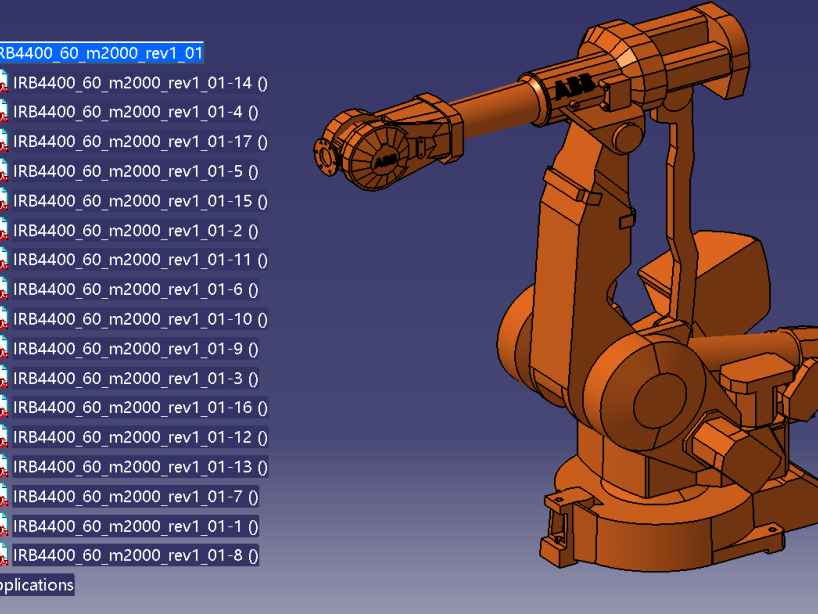Screen dimensions: 818x614
Task: Select IRB4400_60_m2000_rev1_01-6 in the tree
Action: (135, 289)
